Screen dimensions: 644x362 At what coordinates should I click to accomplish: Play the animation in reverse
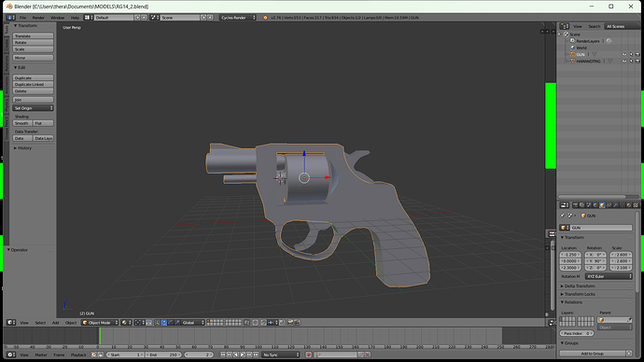coord(236,355)
